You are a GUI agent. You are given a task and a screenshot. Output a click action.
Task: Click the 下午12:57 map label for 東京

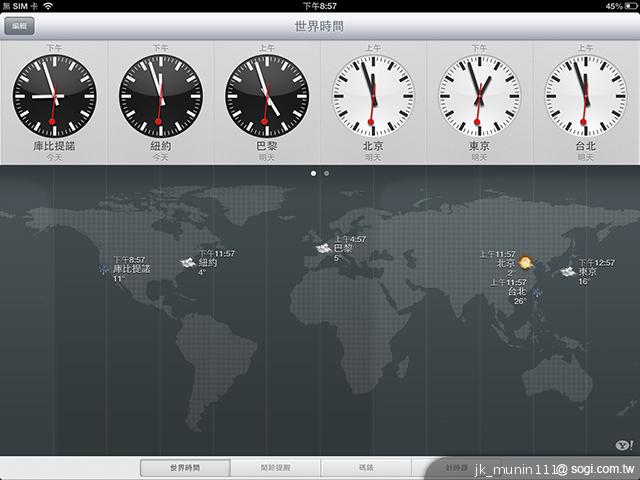pos(596,262)
